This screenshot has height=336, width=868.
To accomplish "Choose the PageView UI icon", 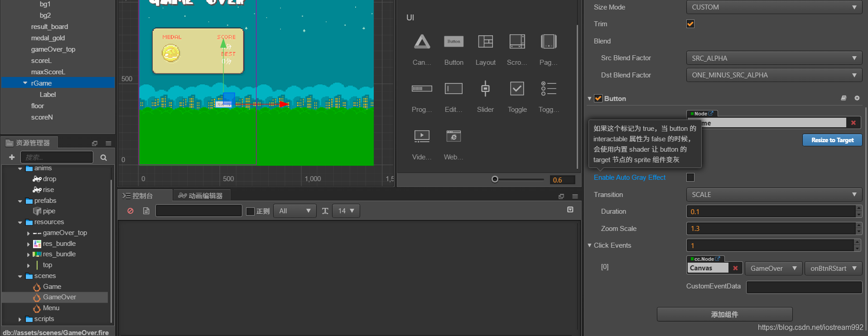I will click(549, 42).
